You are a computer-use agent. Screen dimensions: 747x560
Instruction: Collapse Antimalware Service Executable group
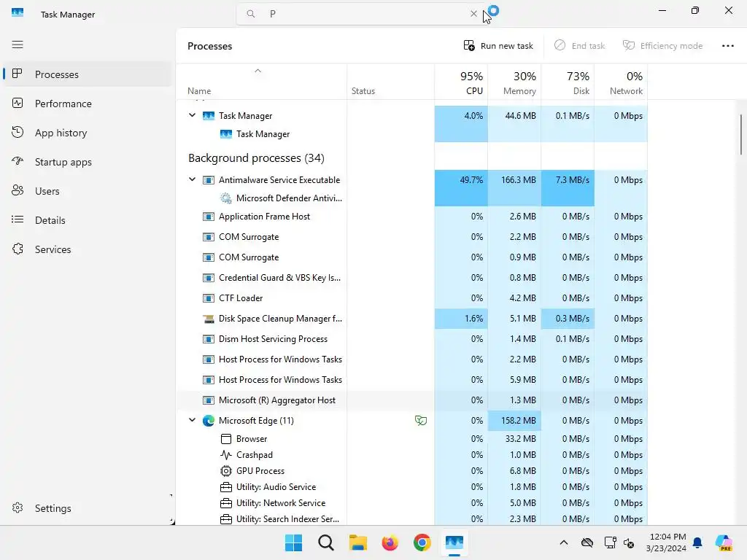[x=192, y=179]
